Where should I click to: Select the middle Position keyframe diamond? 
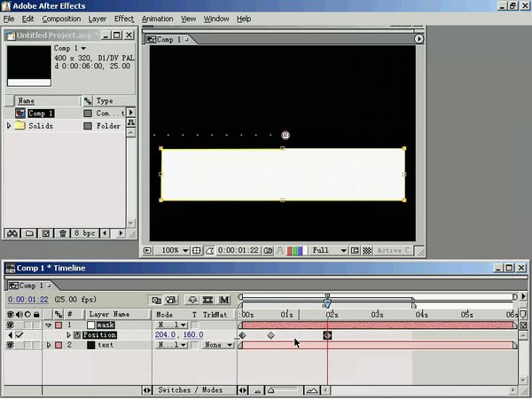point(270,335)
